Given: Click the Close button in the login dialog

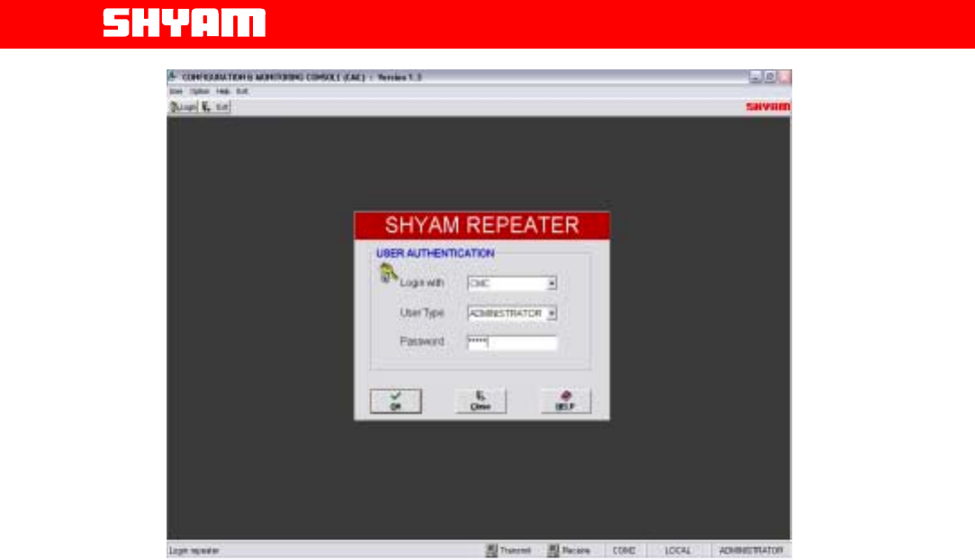Looking at the screenshot, I should click(x=480, y=401).
